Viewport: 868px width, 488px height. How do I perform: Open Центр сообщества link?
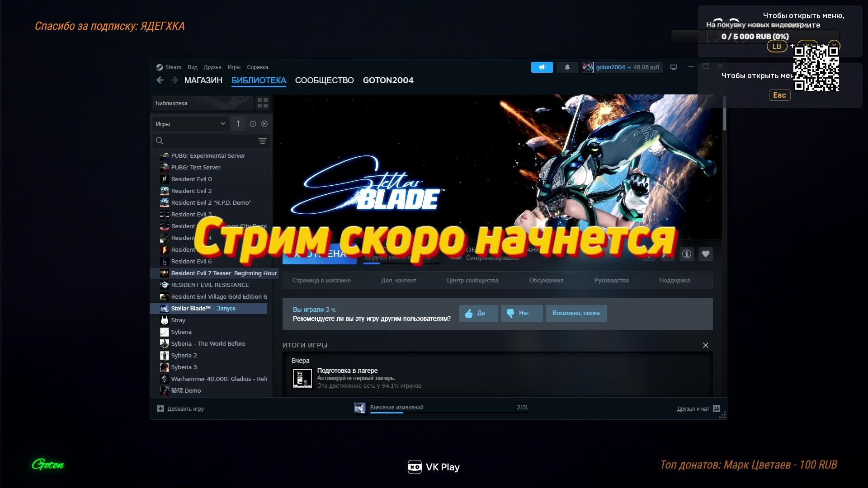pyautogui.click(x=472, y=280)
